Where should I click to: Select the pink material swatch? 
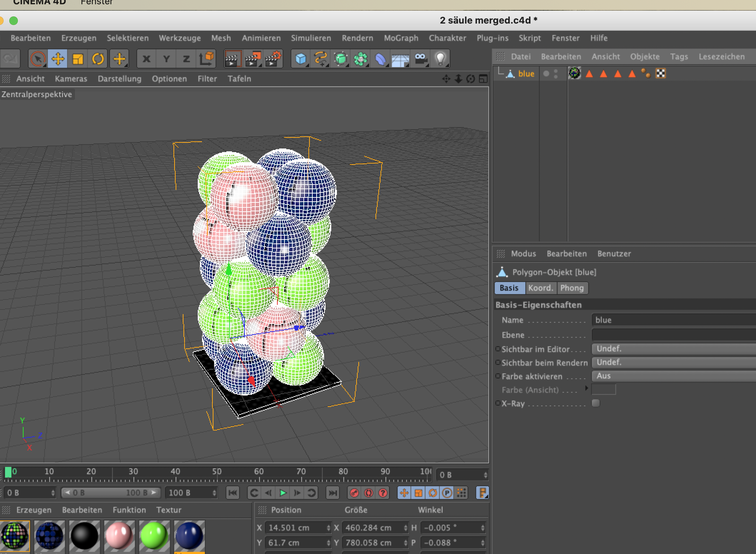coord(119,535)
